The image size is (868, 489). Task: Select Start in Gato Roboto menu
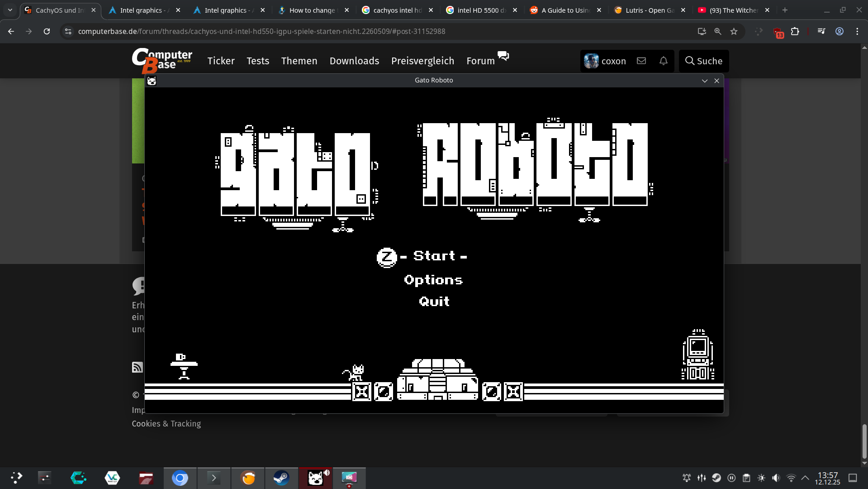click(x=434, y=256)
